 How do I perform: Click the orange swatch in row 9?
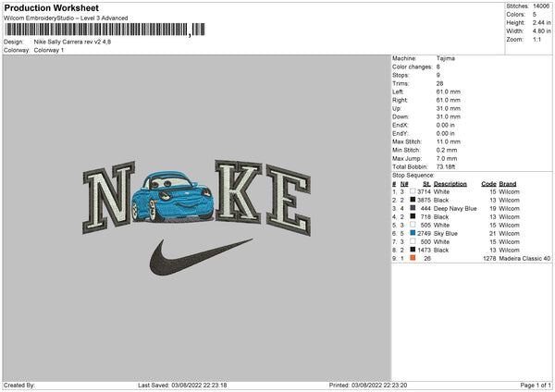point(413,258)
